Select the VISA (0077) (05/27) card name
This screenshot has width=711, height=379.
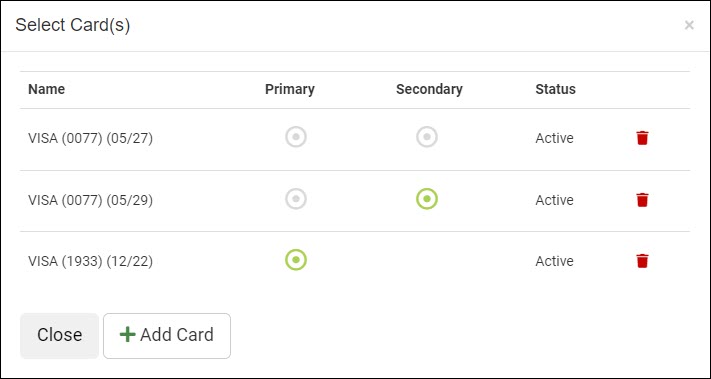(91, 138)
